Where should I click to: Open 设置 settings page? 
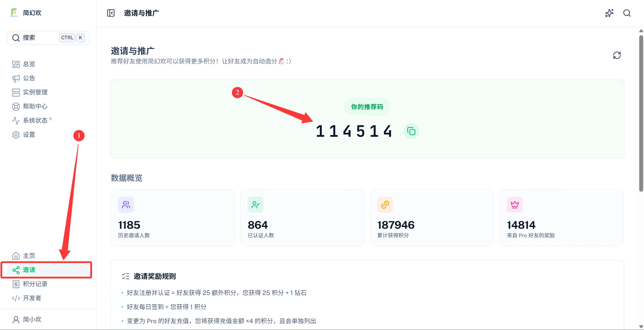[x=48, y=135]
